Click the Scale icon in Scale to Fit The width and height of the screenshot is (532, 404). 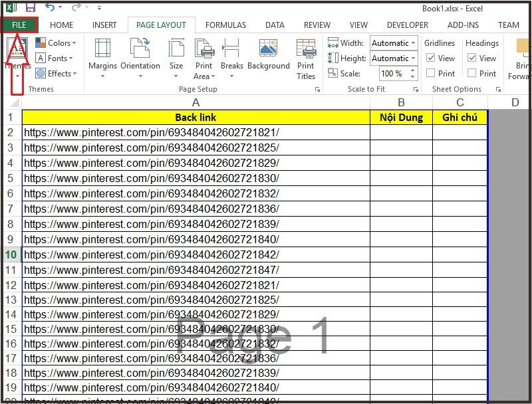(333, 73)
